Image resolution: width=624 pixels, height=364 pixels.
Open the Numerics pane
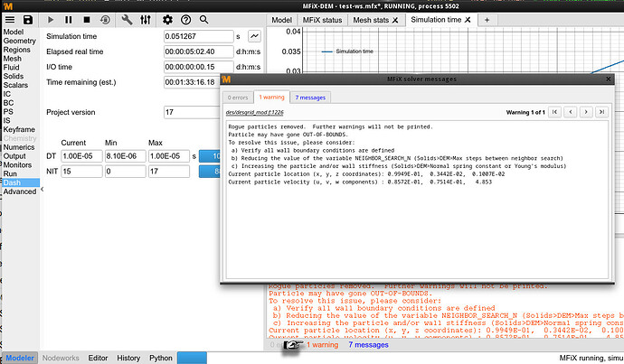[19, 147]
